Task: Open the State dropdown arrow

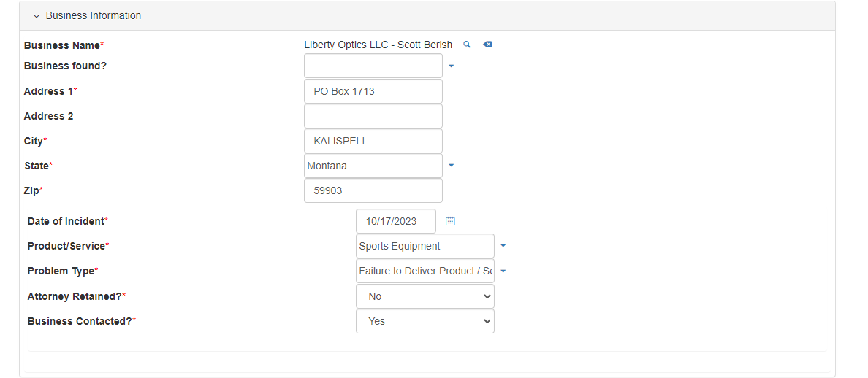Action: click(x=451, y=165)
